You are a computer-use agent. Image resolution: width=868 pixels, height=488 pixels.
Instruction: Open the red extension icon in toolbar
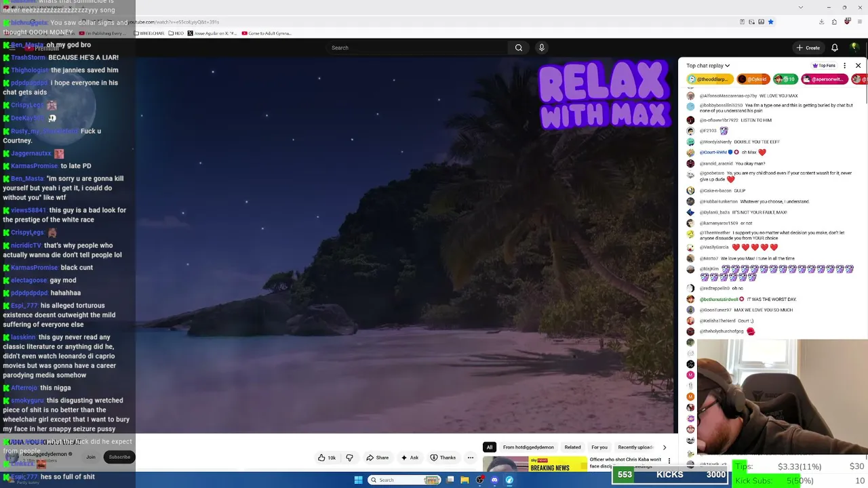(848, 22)
